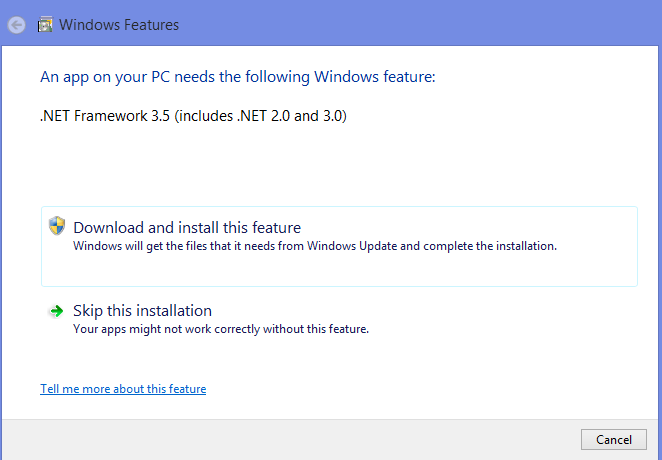
Task: Click 'Your apps might not work correctly' text
Action: pos(221,328)
